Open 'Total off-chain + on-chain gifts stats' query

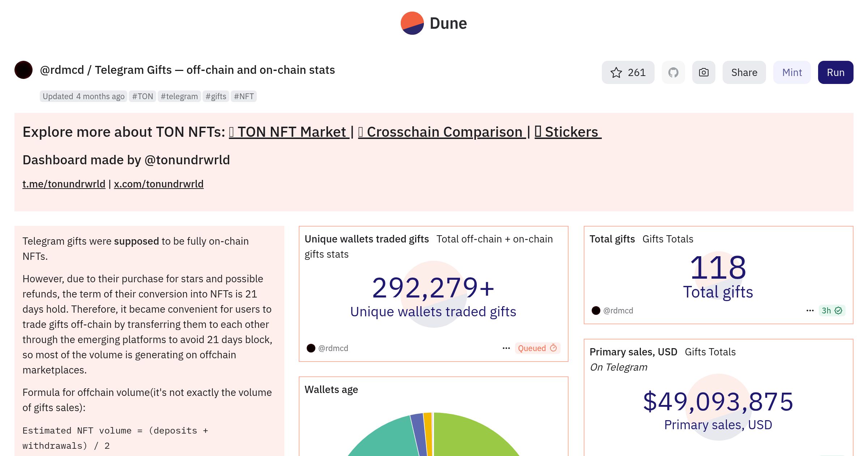429,246
